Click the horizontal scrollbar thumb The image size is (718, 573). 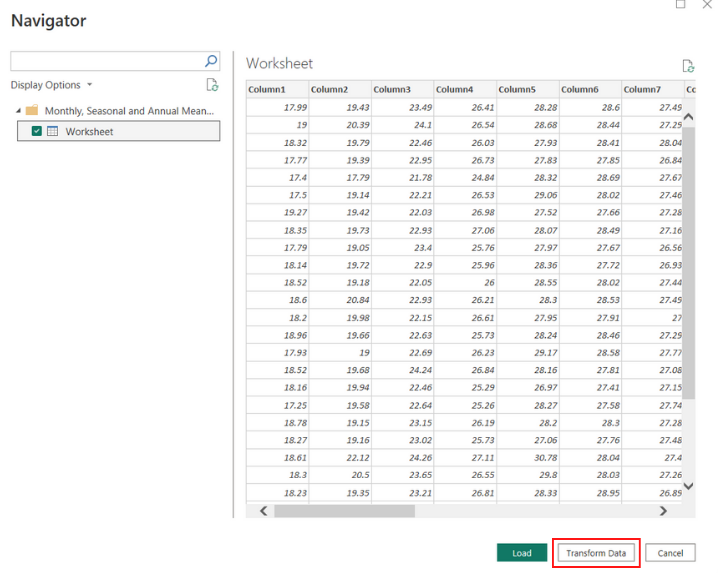(x=344, y=511)
